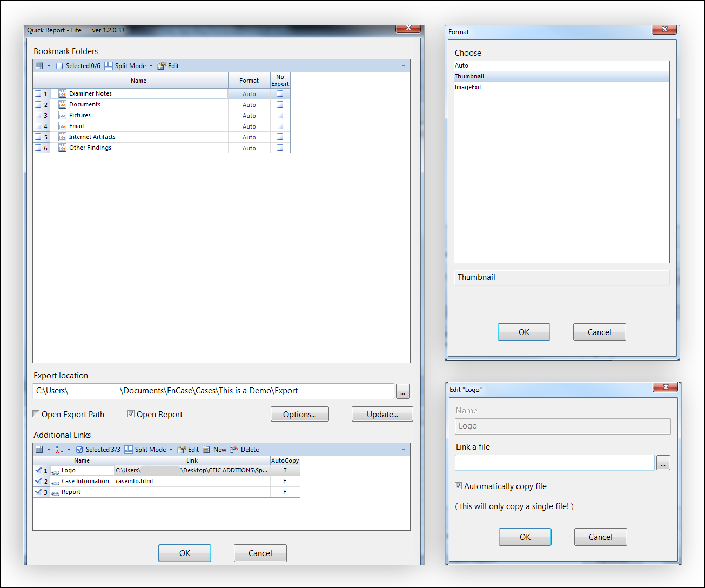
Task: Click the Logo link path cell
Action: point(192,470)
